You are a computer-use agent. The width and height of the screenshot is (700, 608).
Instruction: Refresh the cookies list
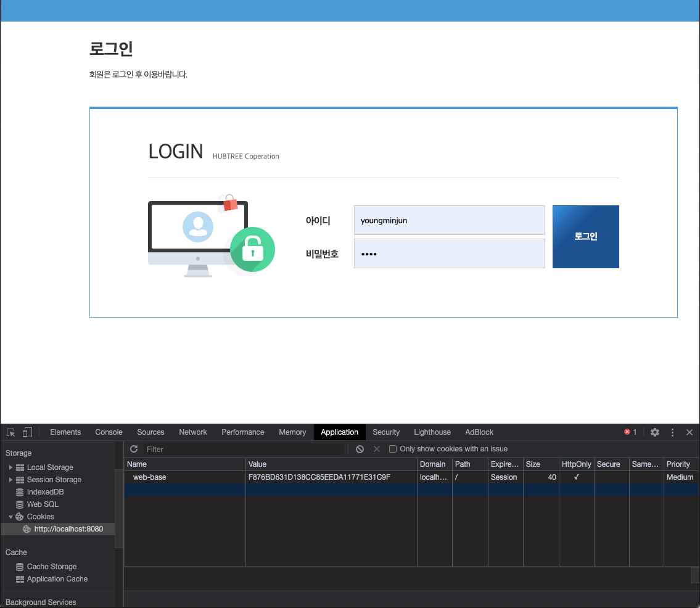click(x=134, y=449)
